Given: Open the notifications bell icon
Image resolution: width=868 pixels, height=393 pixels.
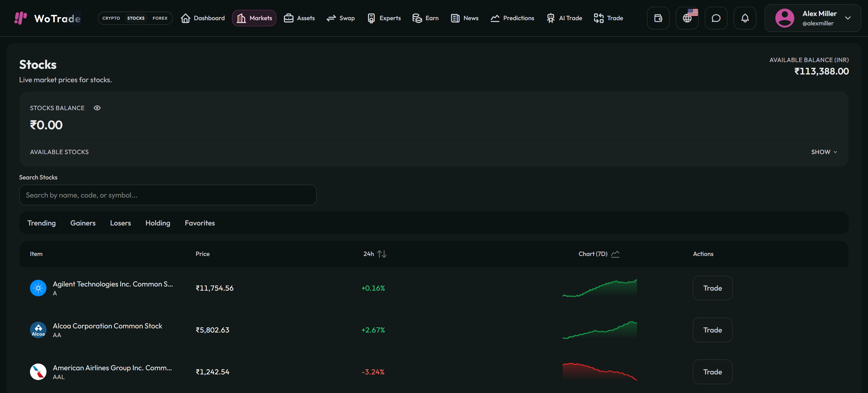Looking at the screenshot, I should coord(745,18).
